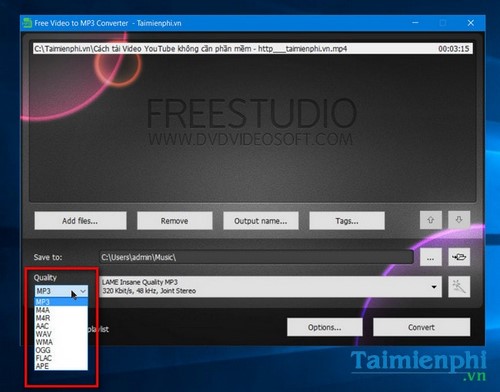Click the Add files... button
500x392 pixels.
(80, 221)
